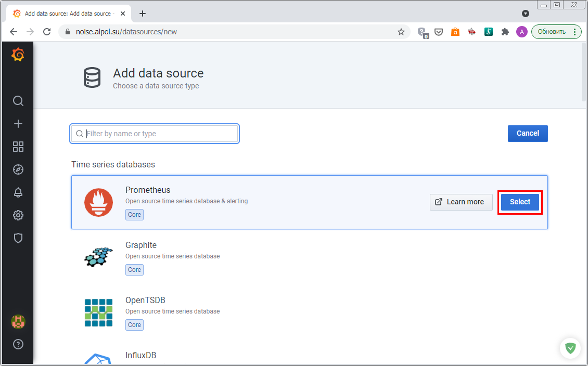Open the browser Extensions puzzle icon
Screen dimensions: 588x366
pyautogui.click(x=504, y=32)
